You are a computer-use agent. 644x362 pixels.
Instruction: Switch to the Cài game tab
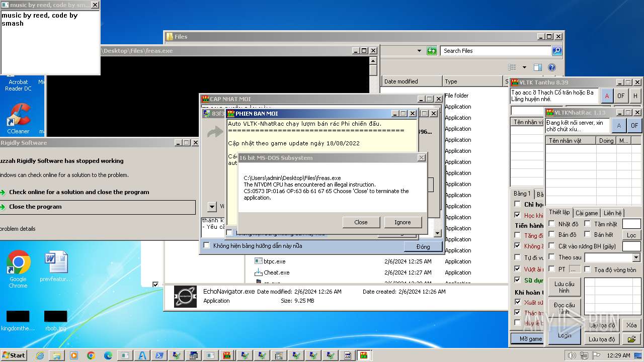[587, 213]
